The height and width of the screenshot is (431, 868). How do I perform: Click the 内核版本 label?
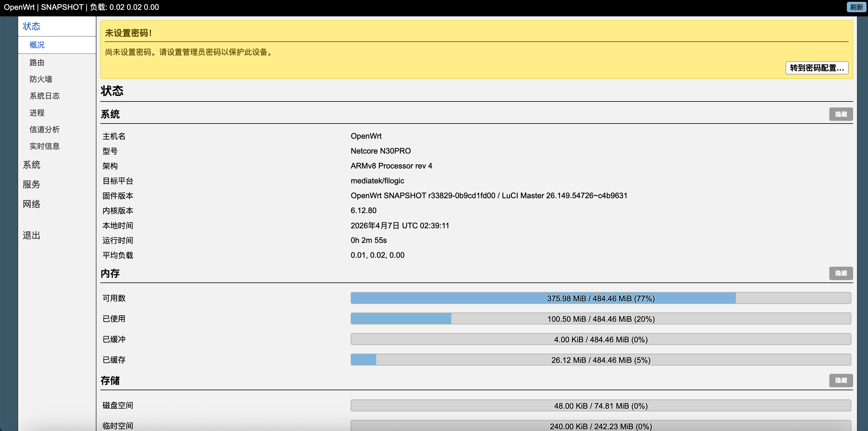tap(118, 211)
